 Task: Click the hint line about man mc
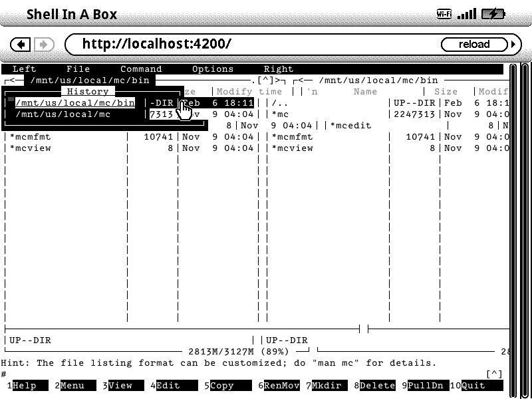pos(218,363)
